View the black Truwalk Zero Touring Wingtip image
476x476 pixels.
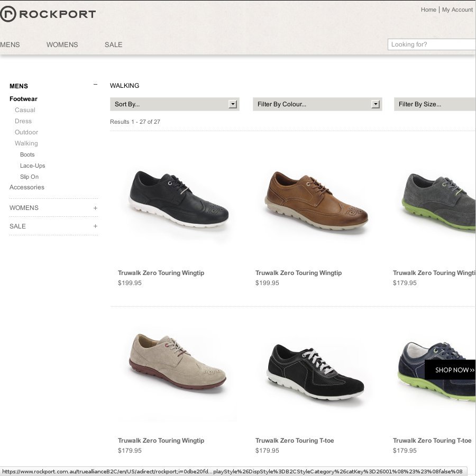click(x=179, y=199)
